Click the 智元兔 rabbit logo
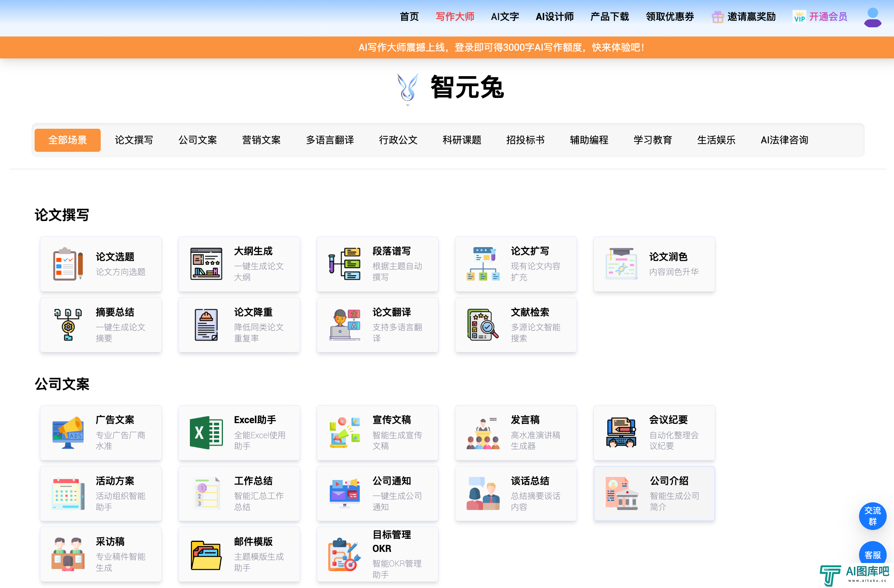Image resolution: width=894 pixels, height=588 pixels. [x=408, y=89]
